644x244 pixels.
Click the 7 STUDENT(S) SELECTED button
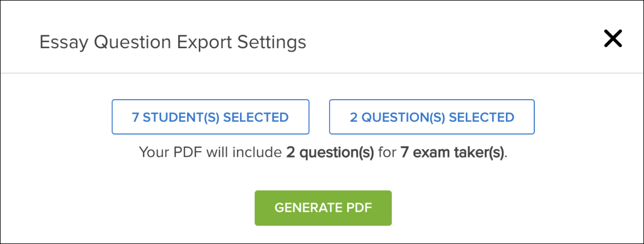click(x=211, y=117)
